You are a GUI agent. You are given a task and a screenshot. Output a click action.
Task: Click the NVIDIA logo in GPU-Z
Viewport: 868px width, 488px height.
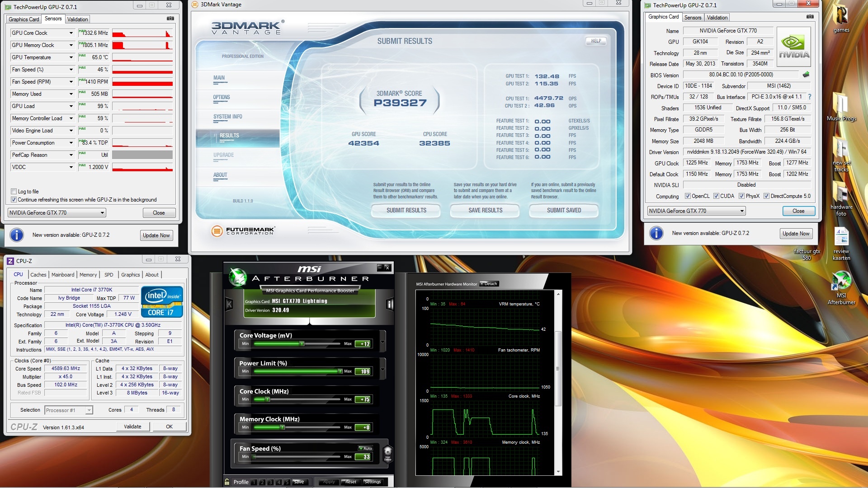(794, 47)
